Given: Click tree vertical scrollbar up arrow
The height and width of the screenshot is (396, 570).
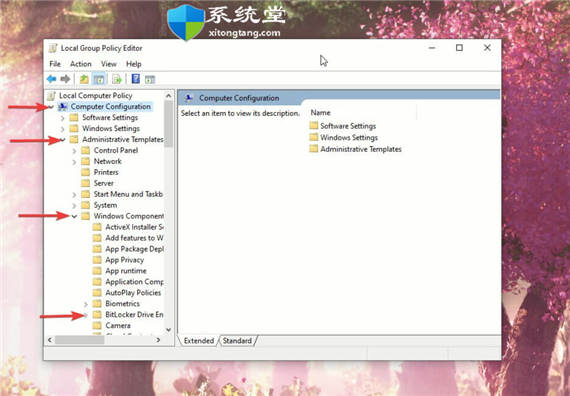Looking at the screenshot, I should 168,96.
